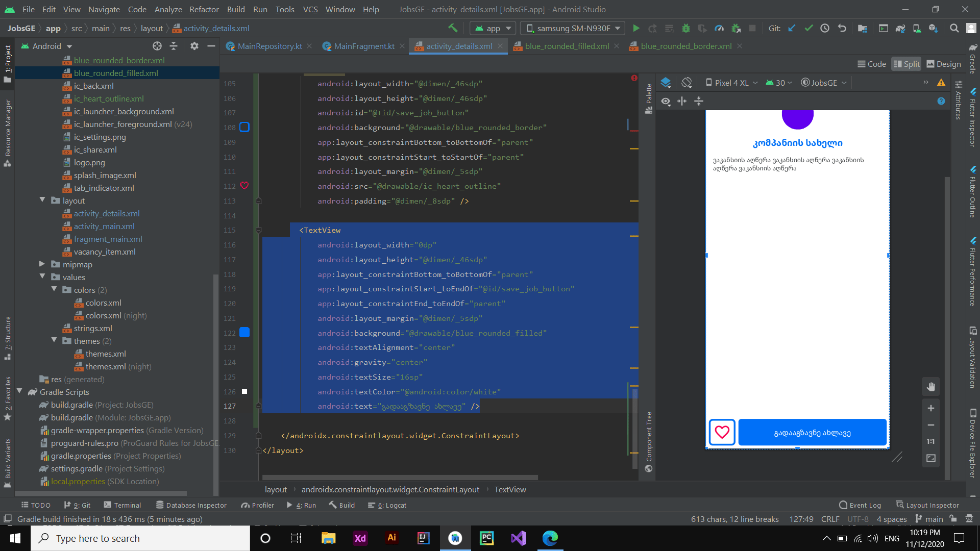The image size is (980, 551).
Task: Click the heart color preview beside line 112
Action: [x=244, y=186]
